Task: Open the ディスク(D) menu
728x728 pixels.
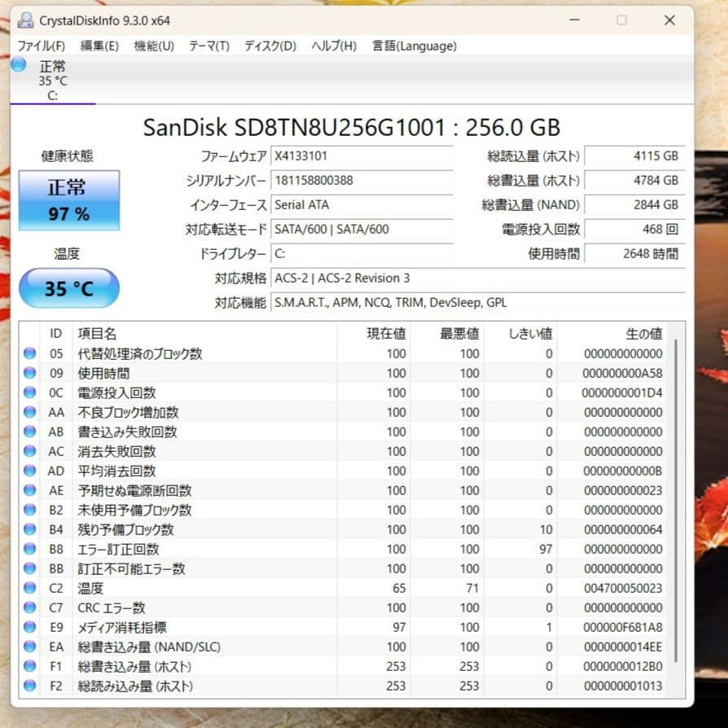Action: coord(267,46)
